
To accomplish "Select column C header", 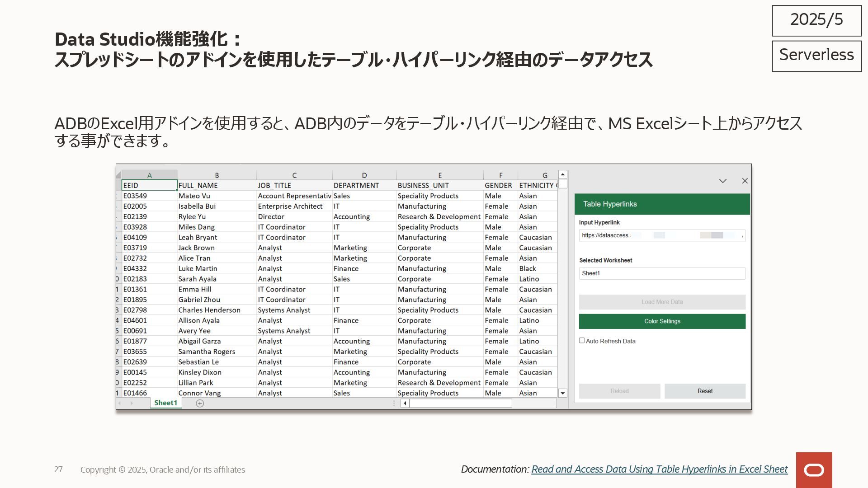I will pos(294,175).
